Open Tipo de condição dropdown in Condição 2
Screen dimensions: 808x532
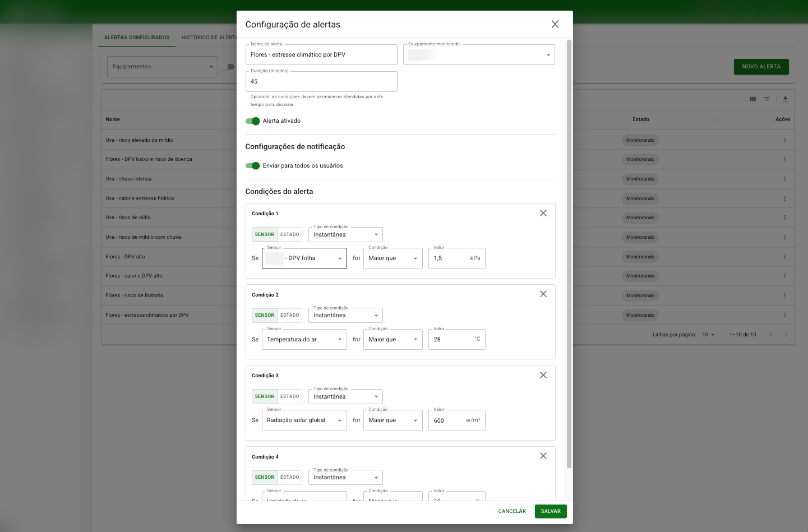[x=345, y=315]
